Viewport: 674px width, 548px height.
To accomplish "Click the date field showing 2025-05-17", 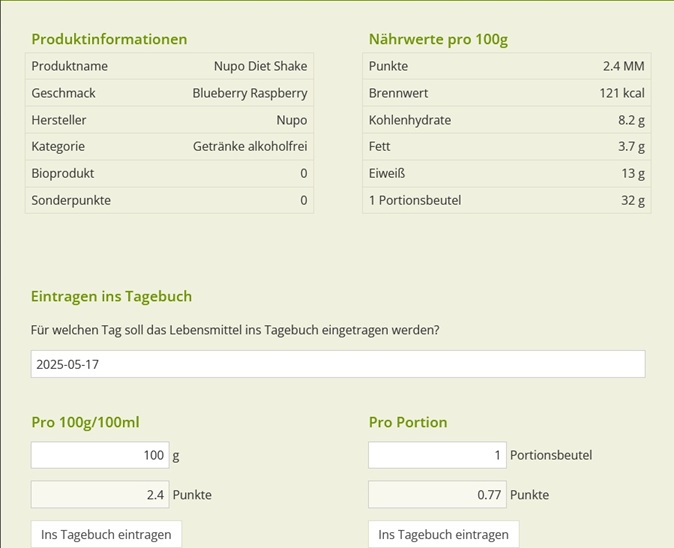I will (338, 364).
